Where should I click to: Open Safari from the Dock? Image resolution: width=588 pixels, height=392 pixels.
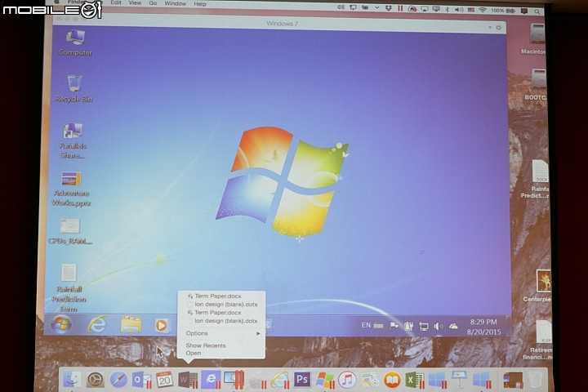click(x=118, y=380)
